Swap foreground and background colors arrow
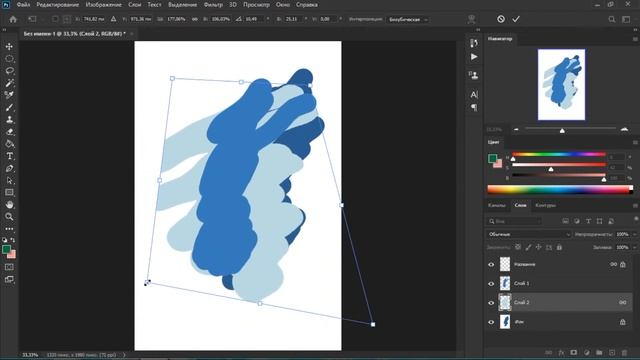The width and height of the screenshot is (640, 360). pos(13,240)
